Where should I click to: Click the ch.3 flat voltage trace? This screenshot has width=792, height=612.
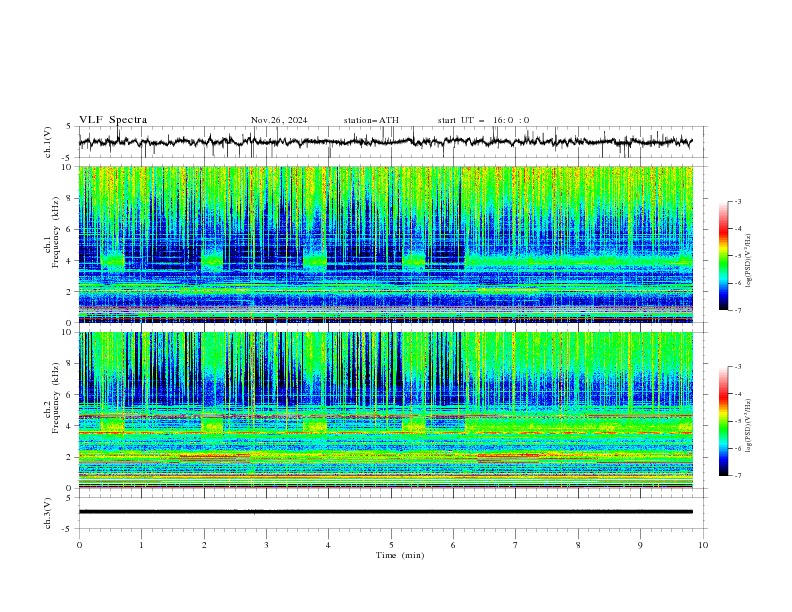[x=385, y=512]
